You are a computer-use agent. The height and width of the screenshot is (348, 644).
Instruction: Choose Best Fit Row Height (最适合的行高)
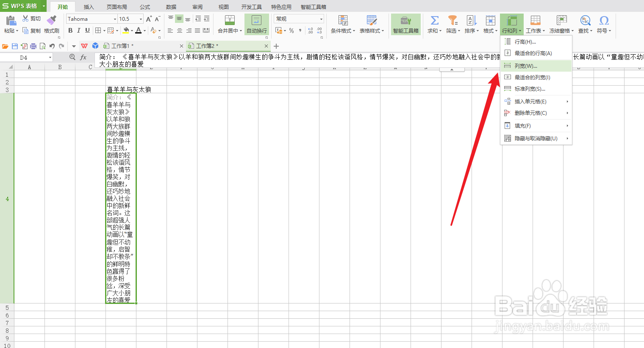point(536,53)
